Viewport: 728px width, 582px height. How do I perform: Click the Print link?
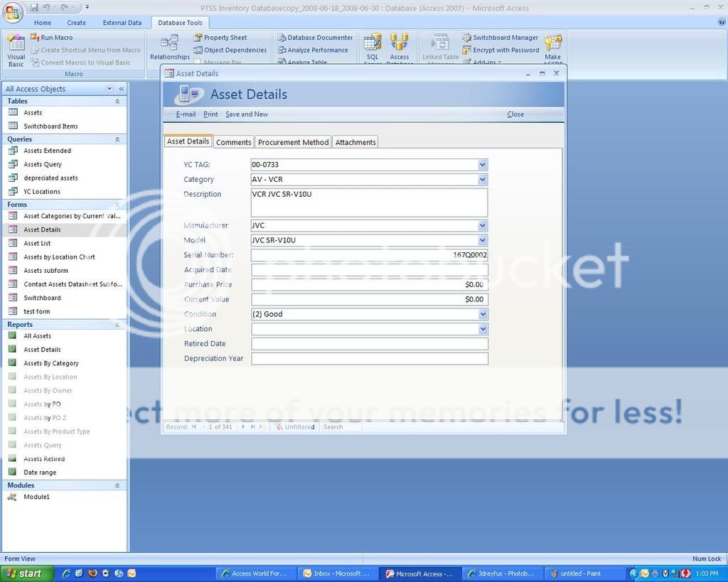[210, 114]
